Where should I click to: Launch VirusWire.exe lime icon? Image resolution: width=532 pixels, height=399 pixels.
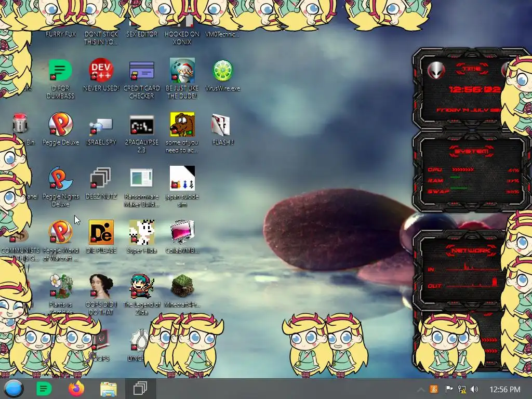222,71
